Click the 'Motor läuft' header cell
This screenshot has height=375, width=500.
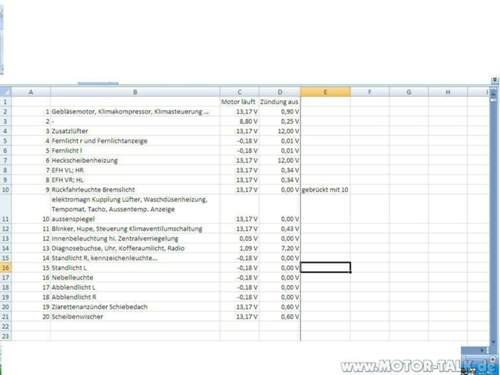pyautogui.click(x=239, y=102)
